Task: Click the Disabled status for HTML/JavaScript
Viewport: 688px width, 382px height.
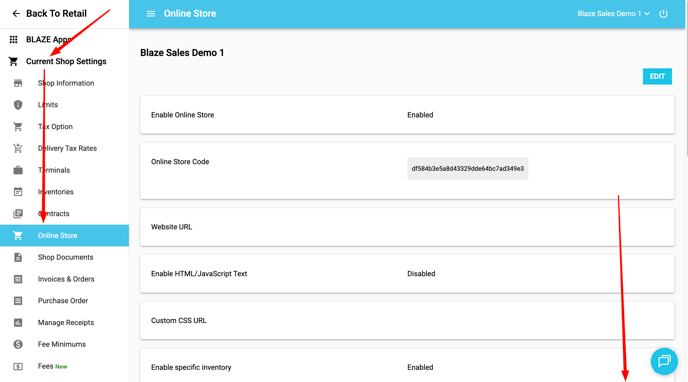Action: pos(421,274)
